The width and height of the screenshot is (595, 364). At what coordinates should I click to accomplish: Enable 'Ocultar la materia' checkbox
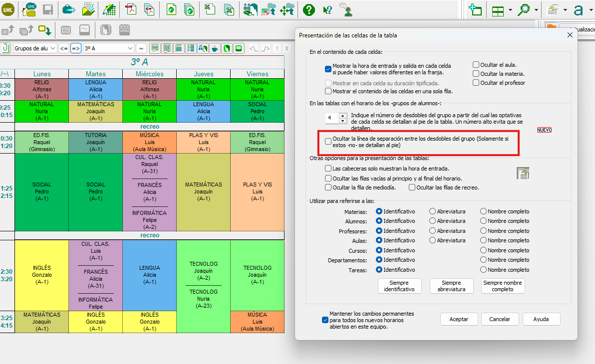(x=476, y=74)
